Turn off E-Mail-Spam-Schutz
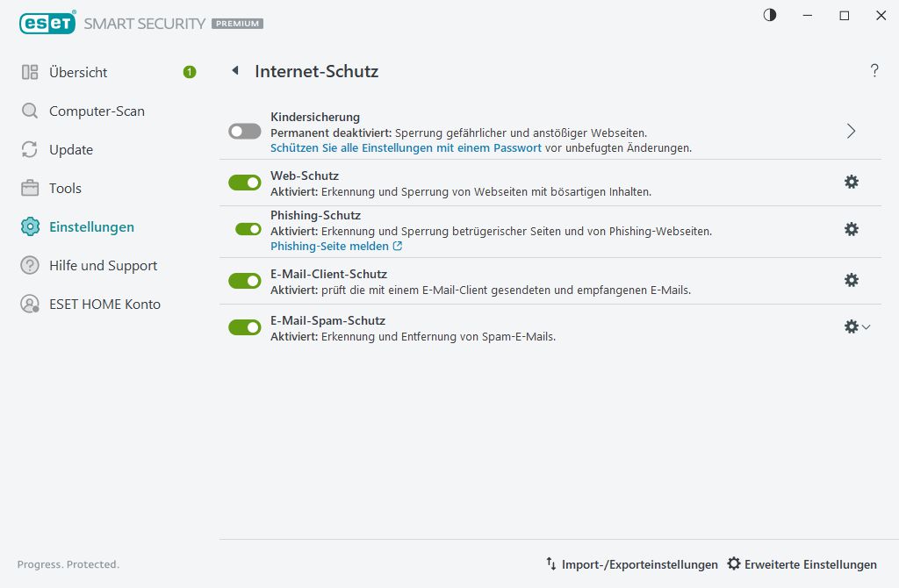 click(244, 326)
